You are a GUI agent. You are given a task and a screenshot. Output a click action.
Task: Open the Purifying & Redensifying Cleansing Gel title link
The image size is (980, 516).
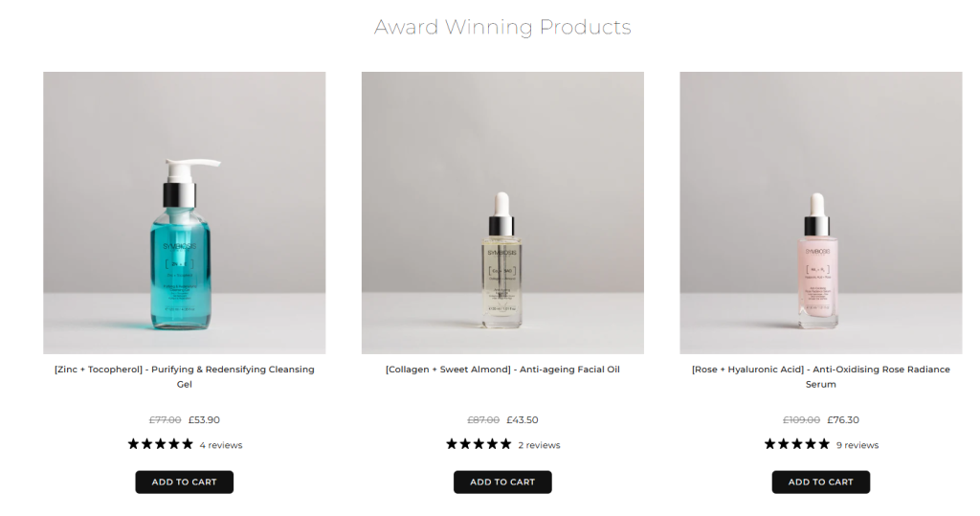(185, 376)
